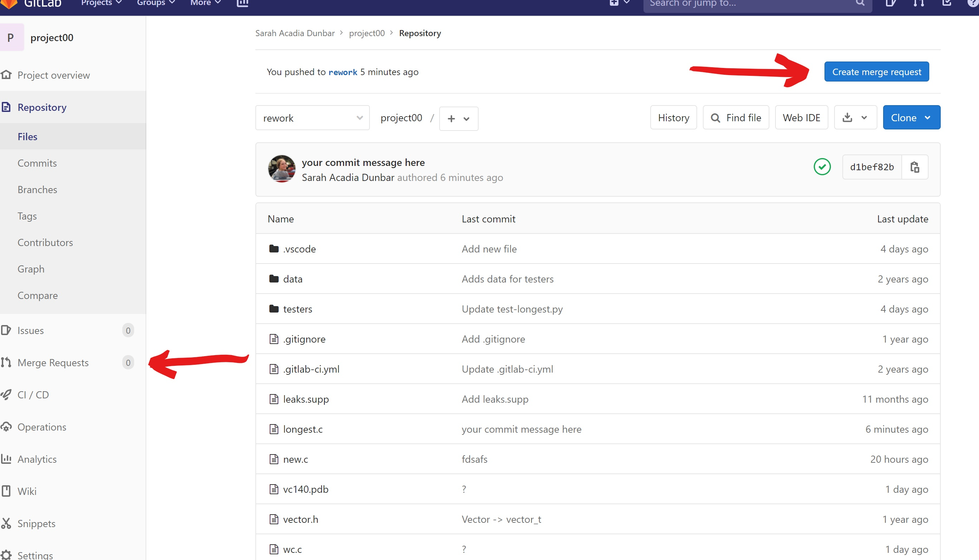Click the Merge Requests sidebar icon
The height and width of the screenshot is (560, 979).
point(6,362)
